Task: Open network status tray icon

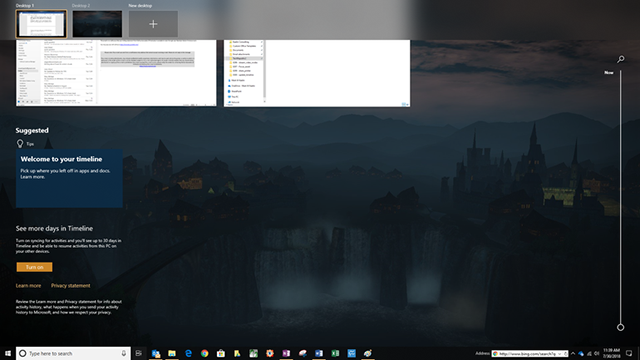Action: 589,353
